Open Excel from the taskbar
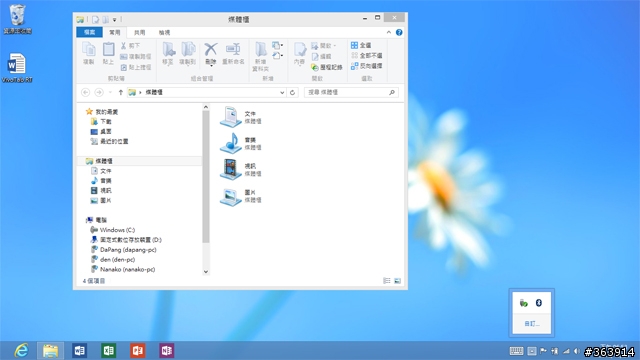Image resolution: width=640 pixels, height=360 pixels. pos(109,351)
